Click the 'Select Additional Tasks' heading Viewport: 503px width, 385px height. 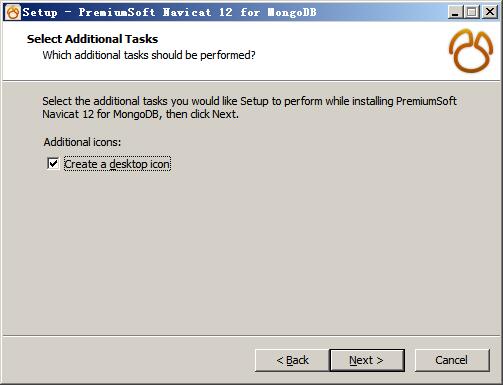tap(92, 39)
